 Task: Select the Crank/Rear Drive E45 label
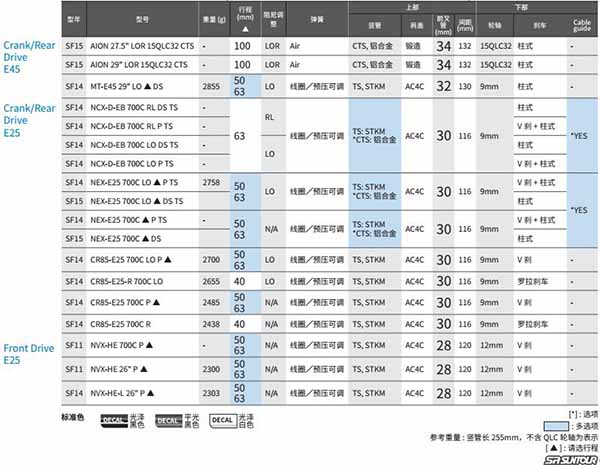(29, 57)
